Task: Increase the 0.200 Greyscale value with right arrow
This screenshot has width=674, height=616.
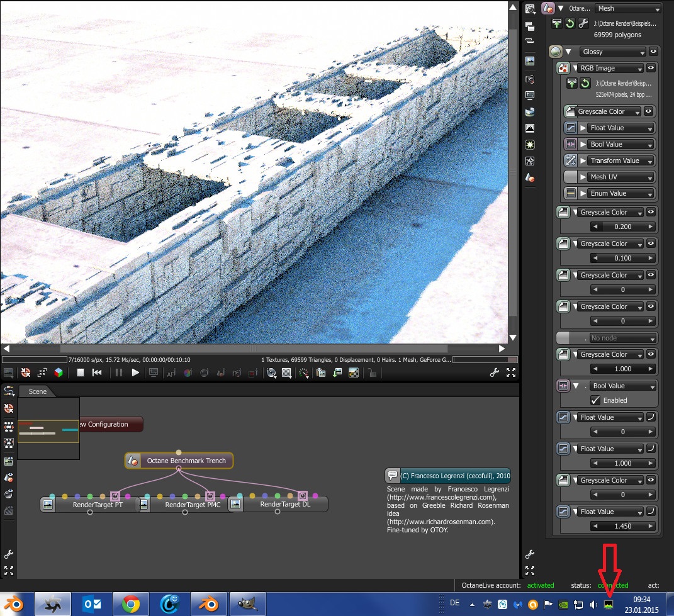Action: [x=650, y=227]
